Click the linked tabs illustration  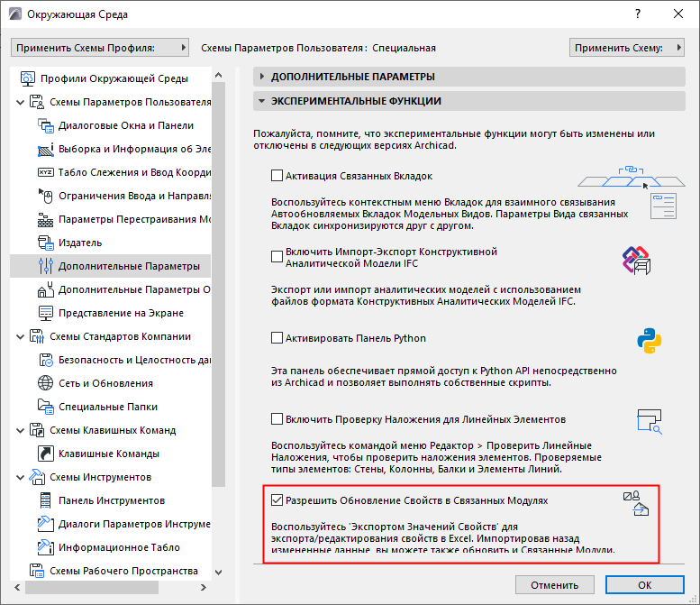tap(632, 177)
